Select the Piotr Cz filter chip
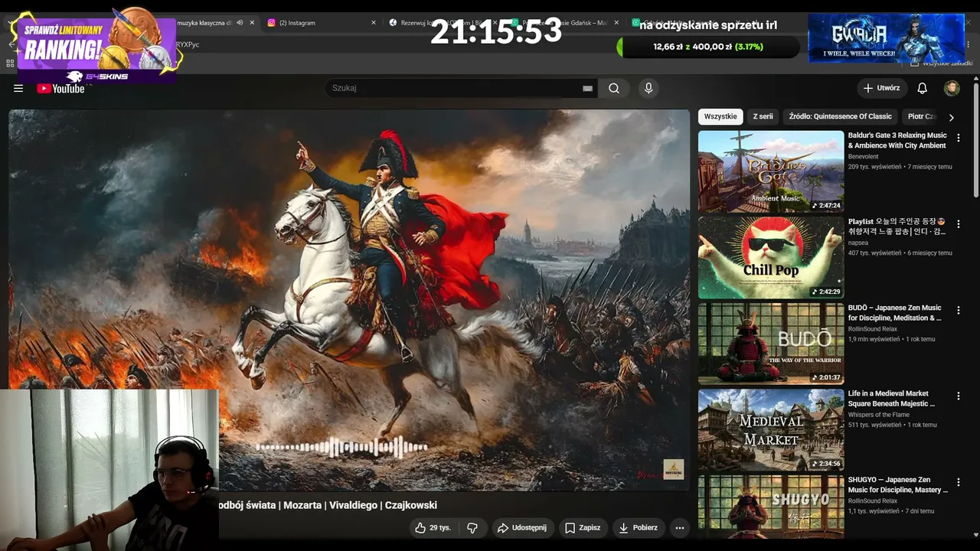 pyautogui.click(x=921, y=116)
